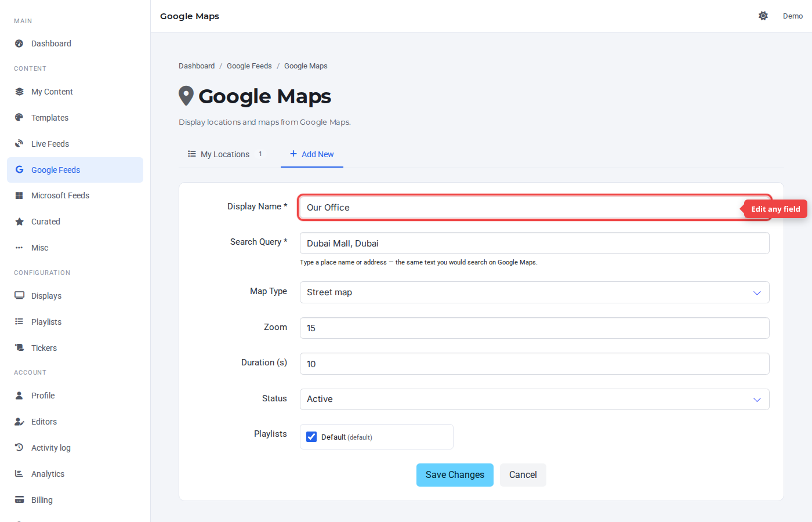Click the Cancel button

[523, 475]
